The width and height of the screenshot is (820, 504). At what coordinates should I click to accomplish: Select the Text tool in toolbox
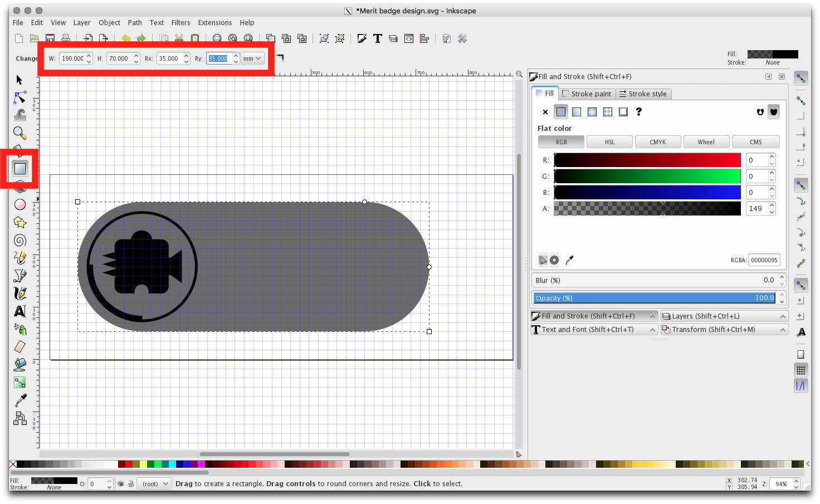tap(20, 311)
